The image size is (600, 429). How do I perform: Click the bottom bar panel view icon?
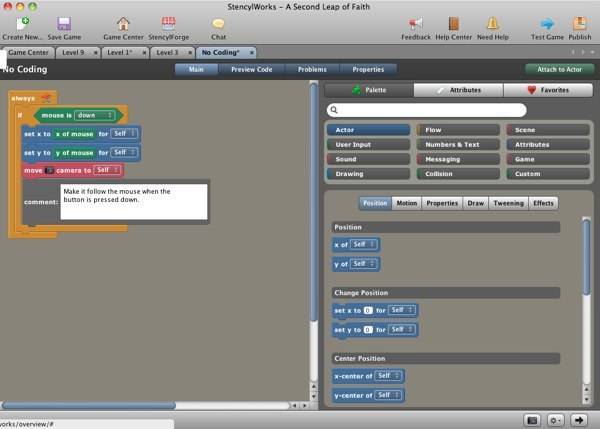532,420
